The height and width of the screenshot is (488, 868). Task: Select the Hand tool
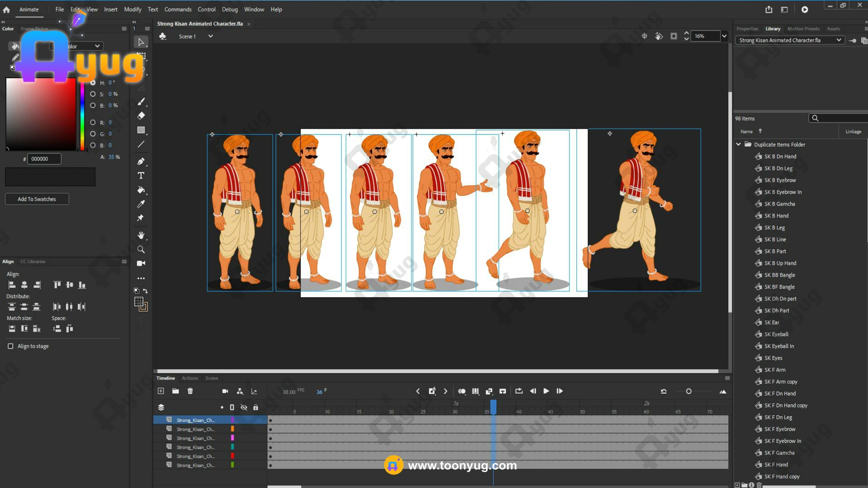point(141,235)
